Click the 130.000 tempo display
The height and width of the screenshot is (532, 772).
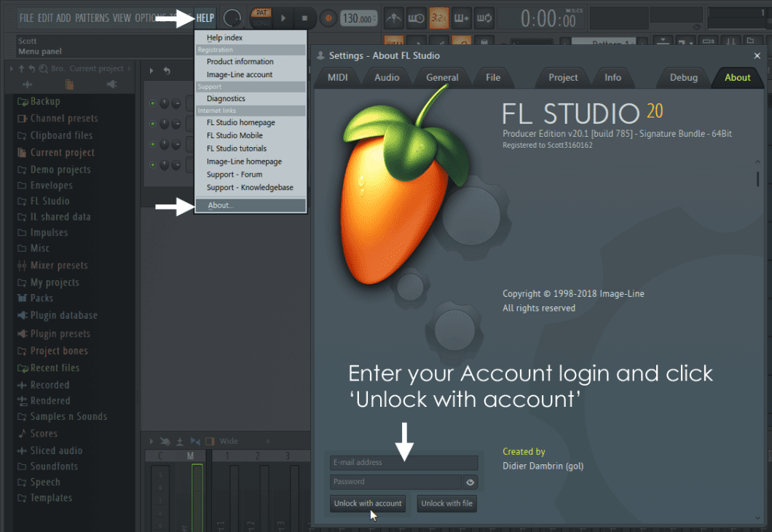(x=359, y=17)
